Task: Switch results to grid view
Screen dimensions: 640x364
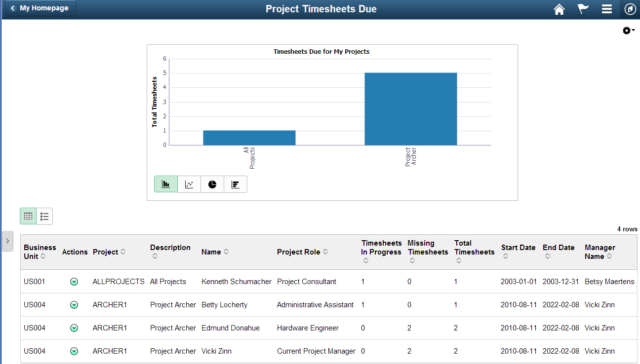Action: pos(28,216)
